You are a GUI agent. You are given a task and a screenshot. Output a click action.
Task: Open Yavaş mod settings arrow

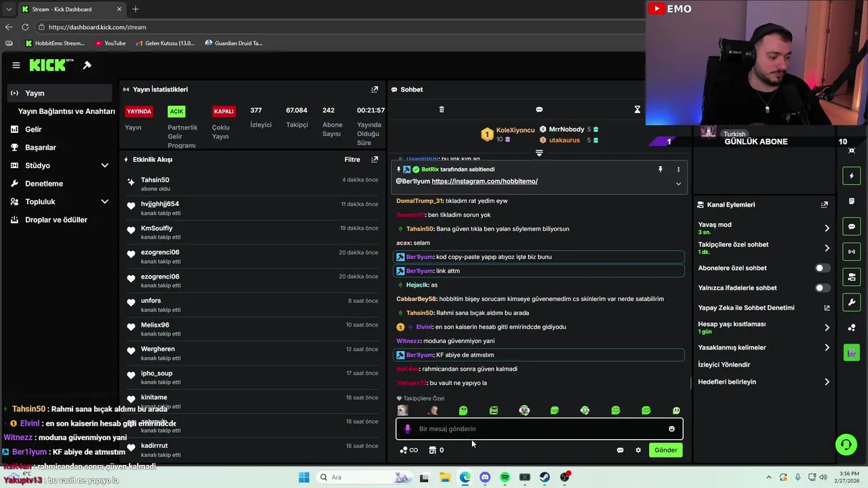(827, 228)
